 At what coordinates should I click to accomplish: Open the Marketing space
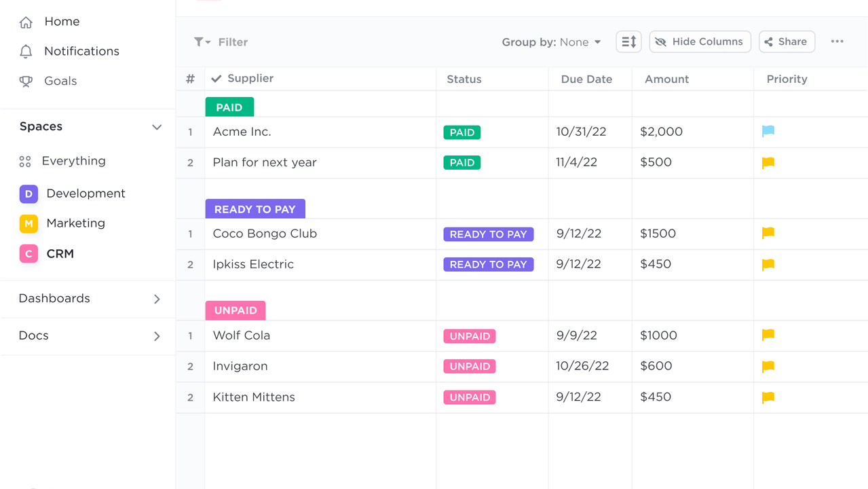[75, 223]
